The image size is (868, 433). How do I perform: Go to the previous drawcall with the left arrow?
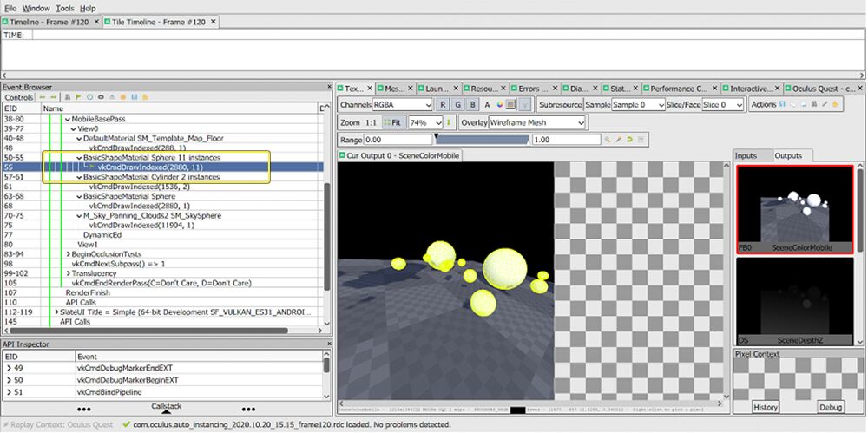pos(42,98)
